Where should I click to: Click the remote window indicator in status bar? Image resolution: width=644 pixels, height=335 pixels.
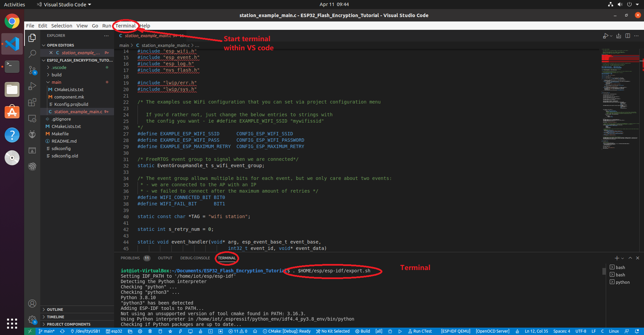30,331
